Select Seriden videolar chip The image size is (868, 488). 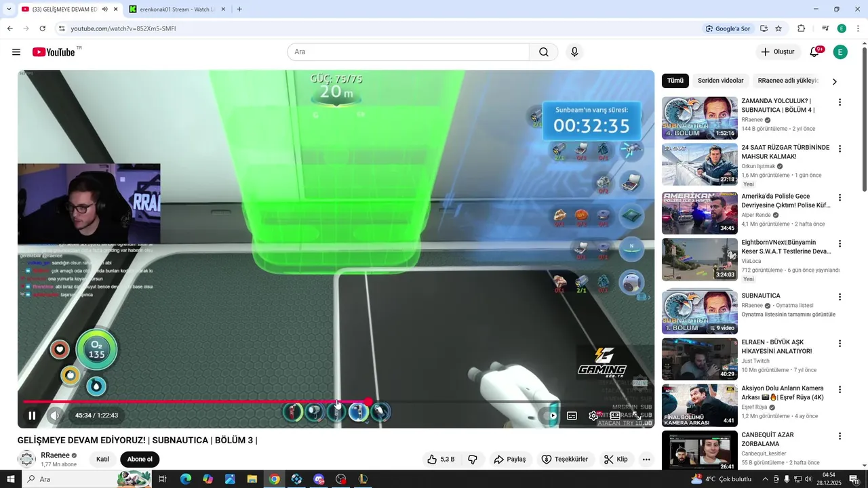(721, 81)
